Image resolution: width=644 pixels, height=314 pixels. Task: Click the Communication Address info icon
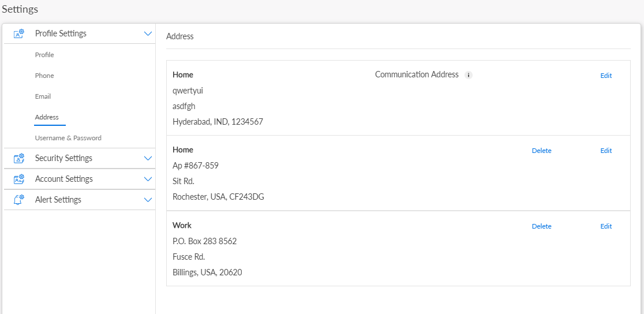469,75
